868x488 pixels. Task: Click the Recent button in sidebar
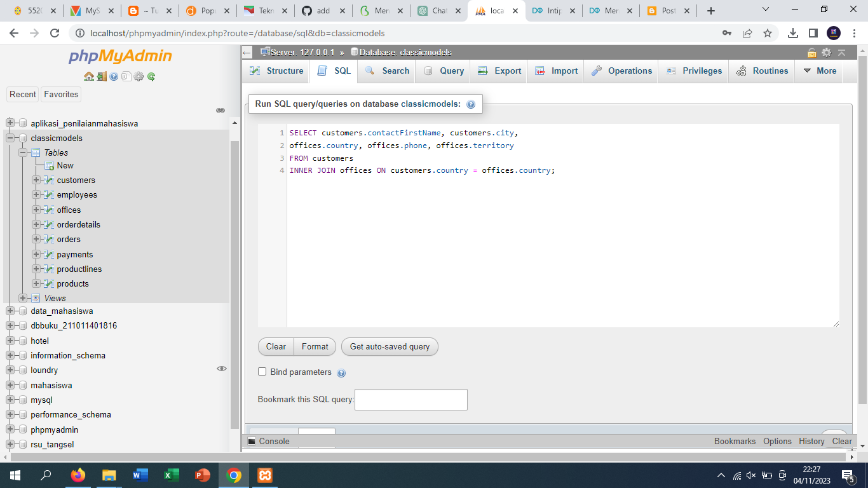click(x=23, y=95)
